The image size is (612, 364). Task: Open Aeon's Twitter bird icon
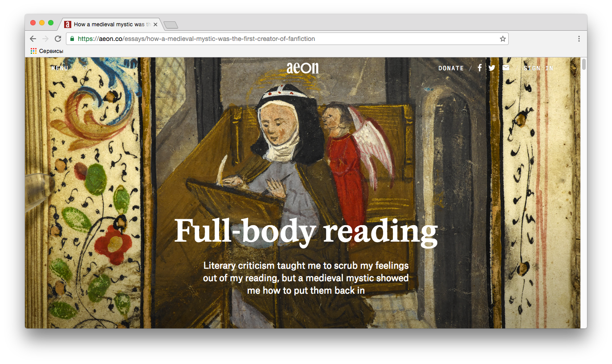[x=492, y=68]
